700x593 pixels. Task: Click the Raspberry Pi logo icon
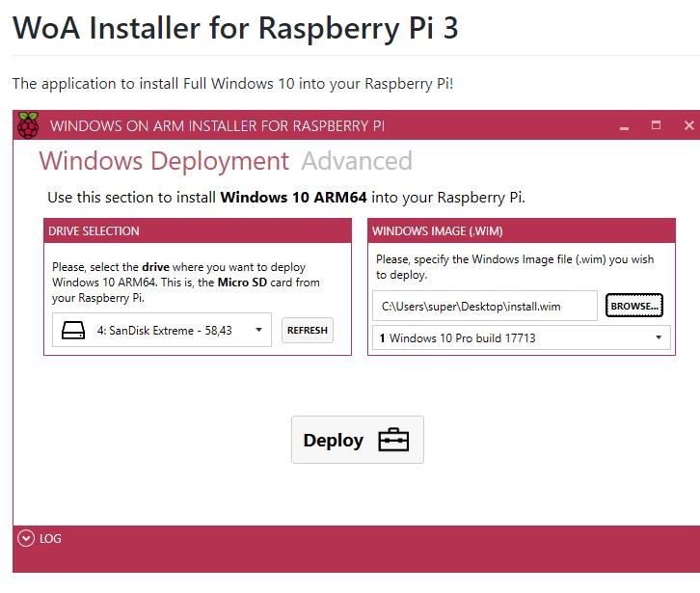click(28, 125)
